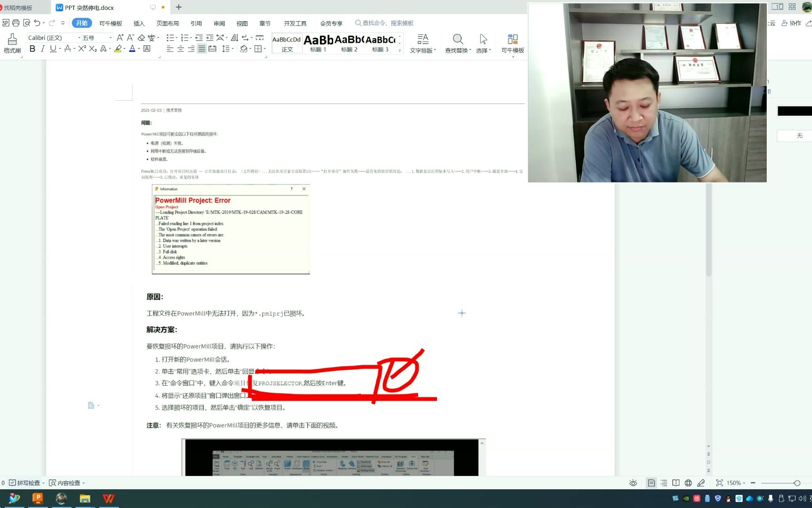Click the yellow text highlight color swatch
812x508 pixels.
click(x=118, y=49)
